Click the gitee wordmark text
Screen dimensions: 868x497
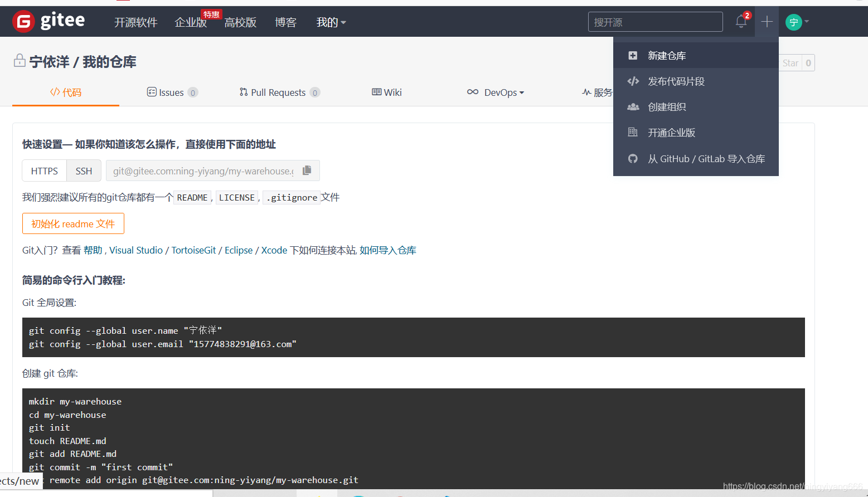[62, 21]
